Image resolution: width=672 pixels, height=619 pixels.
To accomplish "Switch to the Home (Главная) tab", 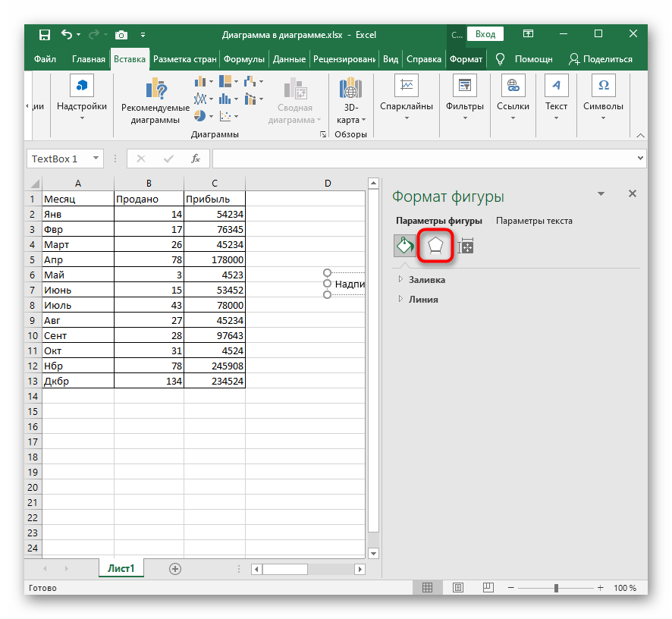I will pos(88,59).
